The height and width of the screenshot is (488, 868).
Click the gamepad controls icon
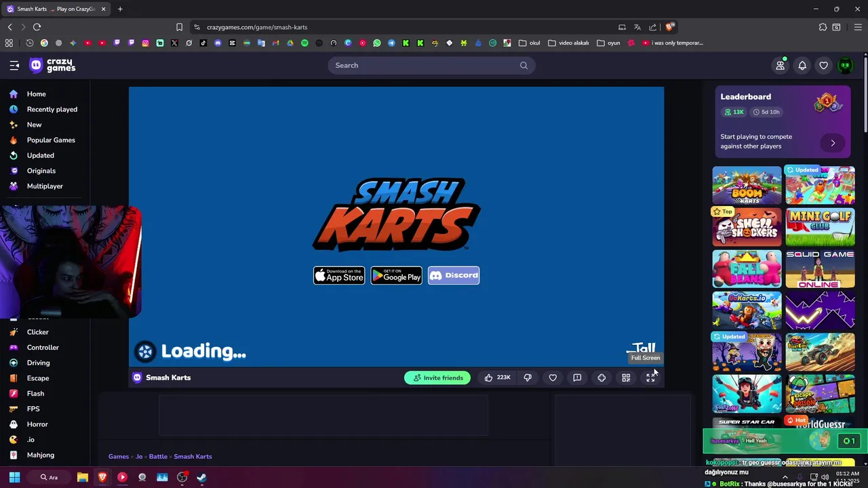601,378
